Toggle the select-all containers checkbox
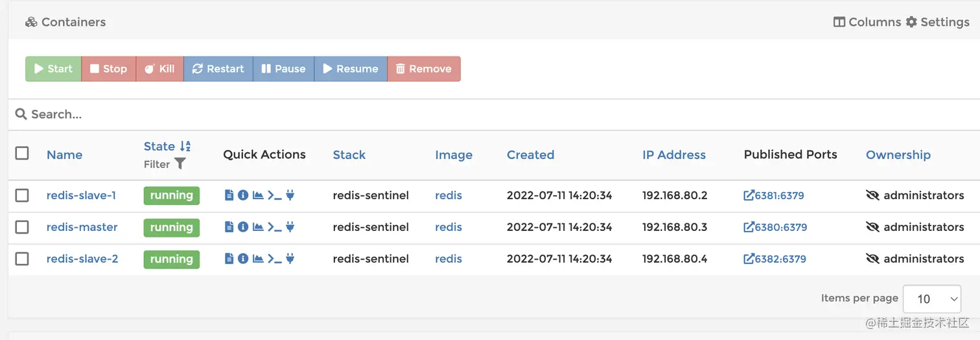 pos(22,153)
